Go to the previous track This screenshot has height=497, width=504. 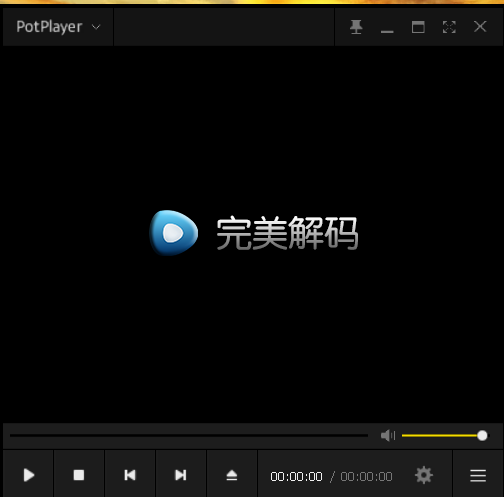[130, 475]
